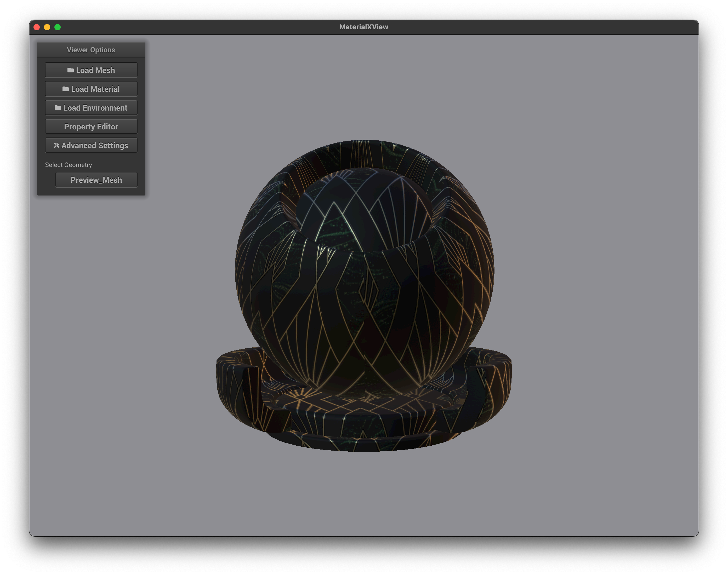Click the folder icon beside Load Environment
This screenshot has height=575, width=728.
tap(58, 108)
